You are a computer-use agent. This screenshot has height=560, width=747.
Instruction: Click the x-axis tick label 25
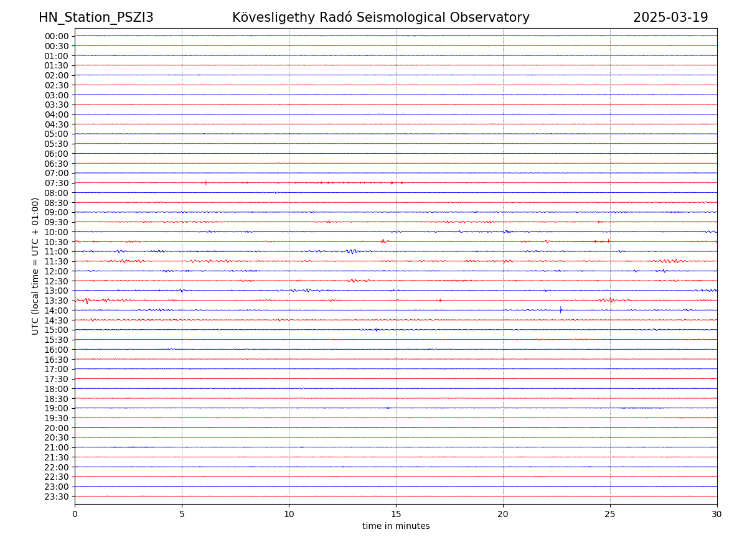click(610, 514)
